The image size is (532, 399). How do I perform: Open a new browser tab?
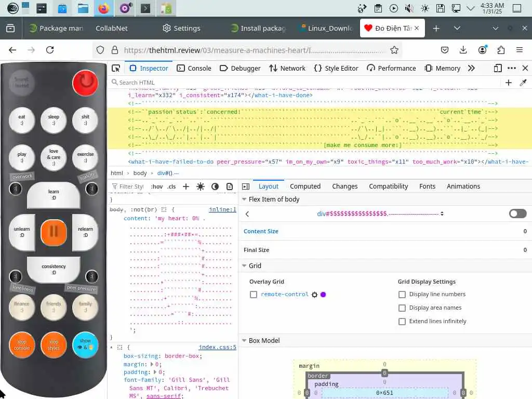[436, 28]
